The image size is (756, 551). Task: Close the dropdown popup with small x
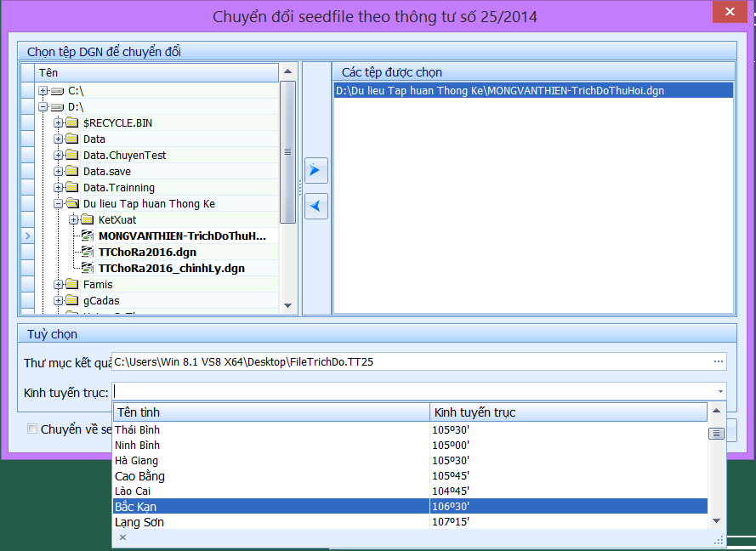(x=122, y=537)
